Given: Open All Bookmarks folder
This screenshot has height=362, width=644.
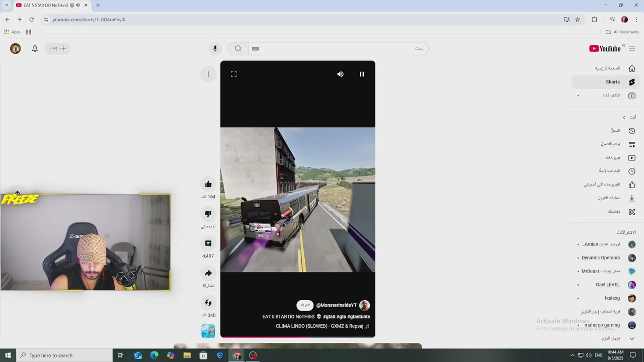Looking at the screenshot, I should (x=622, y=32).
